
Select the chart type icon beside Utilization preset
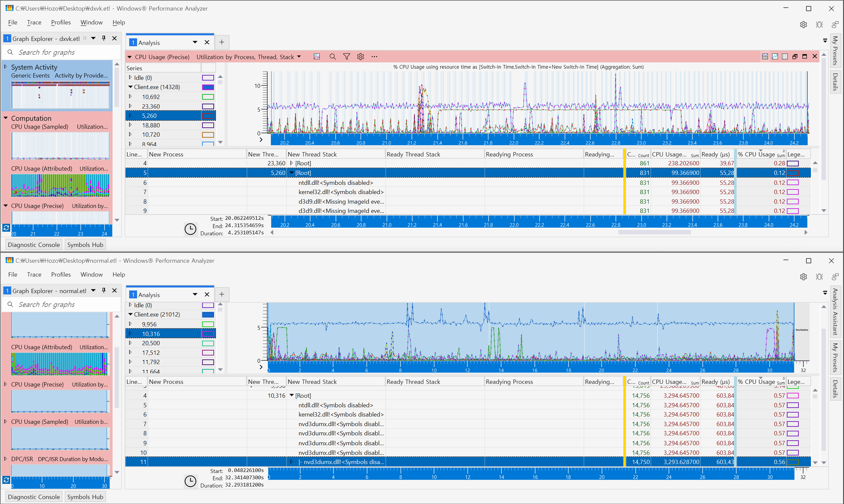[x=316, y=57]
